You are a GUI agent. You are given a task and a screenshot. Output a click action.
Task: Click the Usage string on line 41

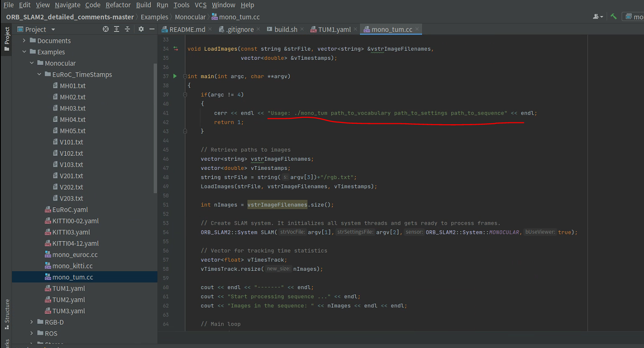[x=387, y=113]
